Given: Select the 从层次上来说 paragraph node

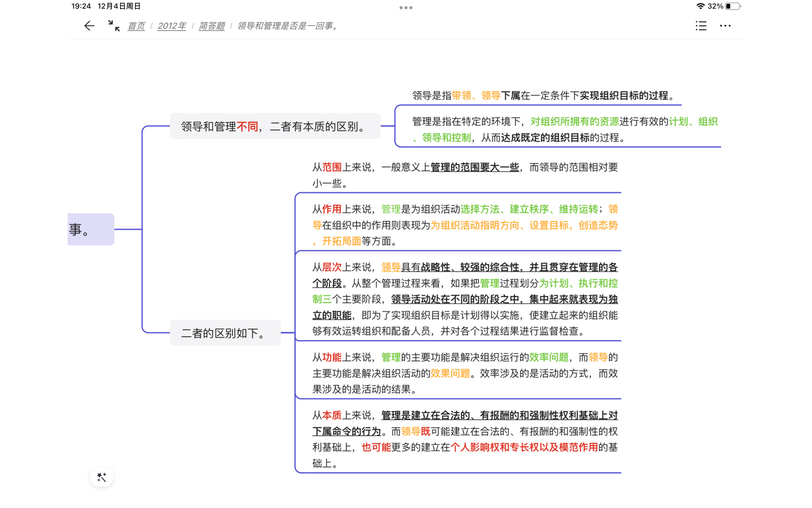Looking at the screenshot, I should pos(465,299).
